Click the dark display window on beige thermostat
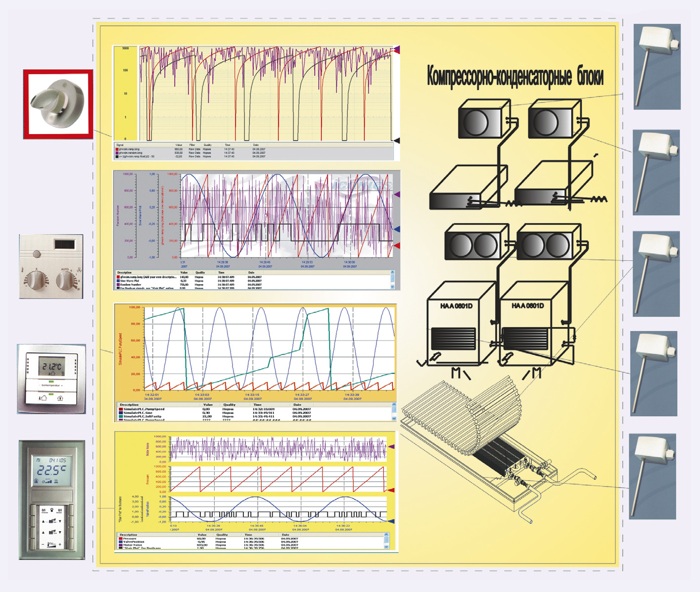The image size is (700, 592). click(64, 244)
